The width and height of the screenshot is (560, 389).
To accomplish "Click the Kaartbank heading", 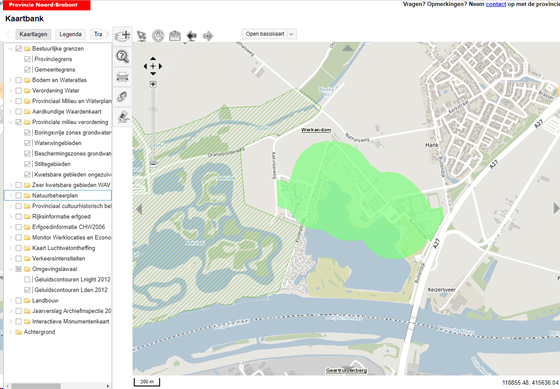I will [24, 19].
